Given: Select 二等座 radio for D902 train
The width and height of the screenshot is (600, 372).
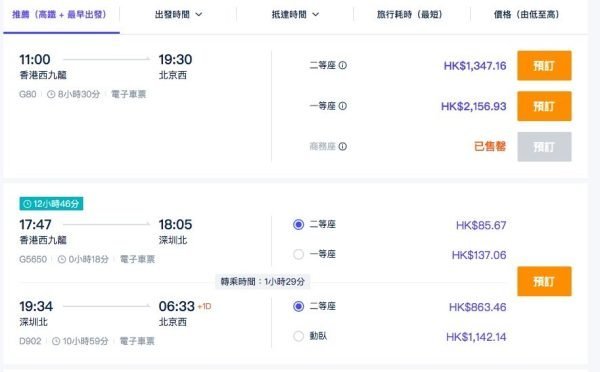Looking at the screenshot, I should (298, 307).
